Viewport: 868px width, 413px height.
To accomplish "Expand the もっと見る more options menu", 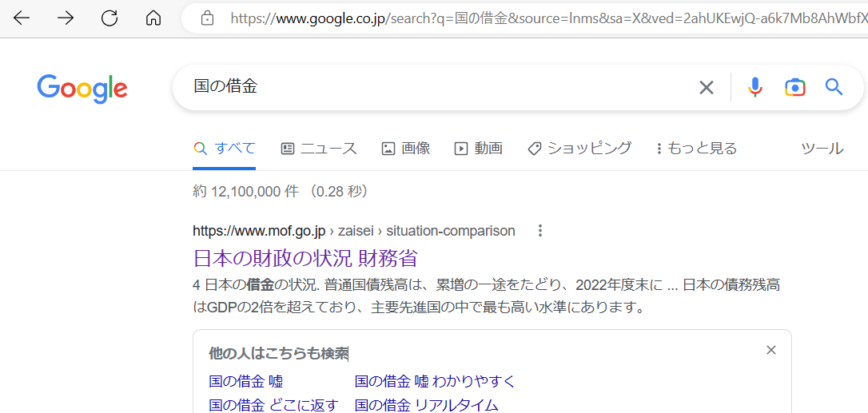I will (695, 149).
